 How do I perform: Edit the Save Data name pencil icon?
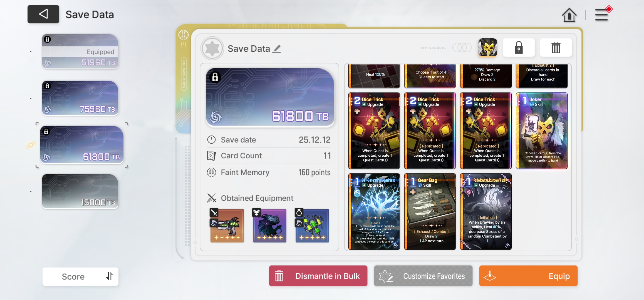click(x=276, y=49)
